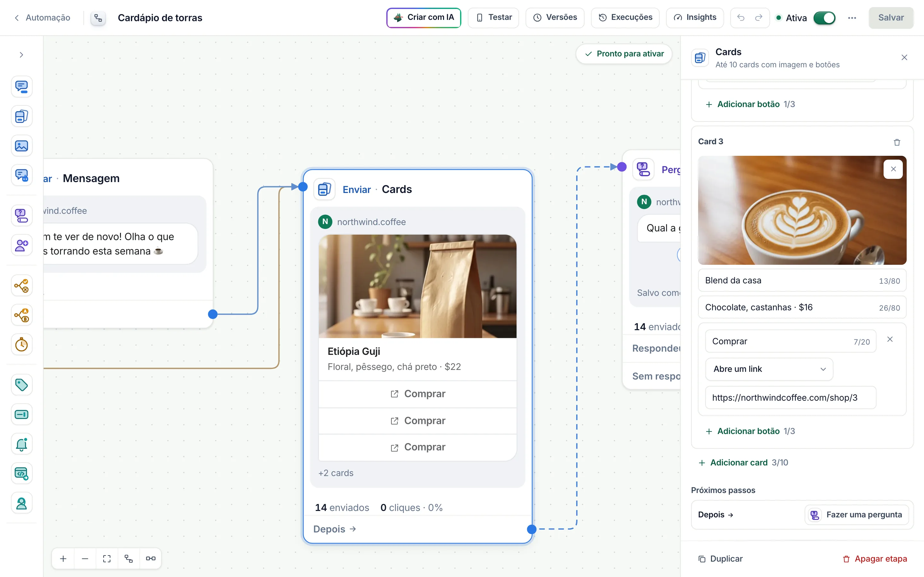Viewport: 924px width, 577px height.
Task: Choose the delay timer block icon
Action: 21,345
